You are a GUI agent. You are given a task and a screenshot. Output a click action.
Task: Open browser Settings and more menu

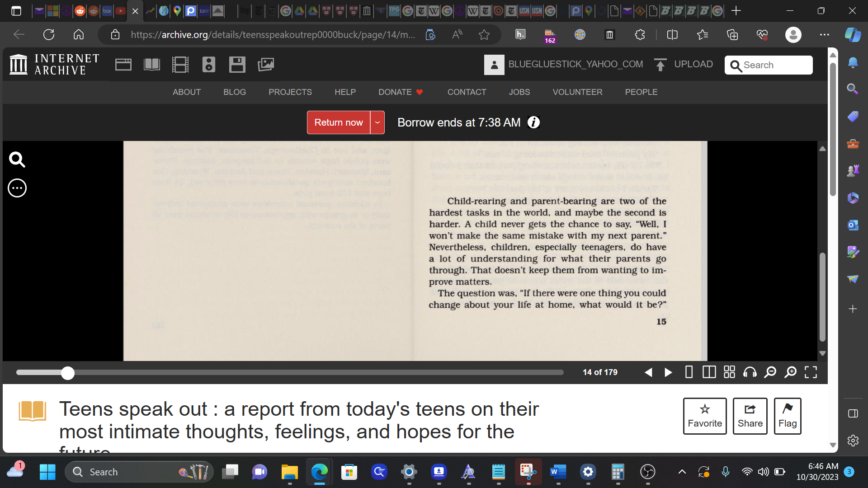click(824, 35)
